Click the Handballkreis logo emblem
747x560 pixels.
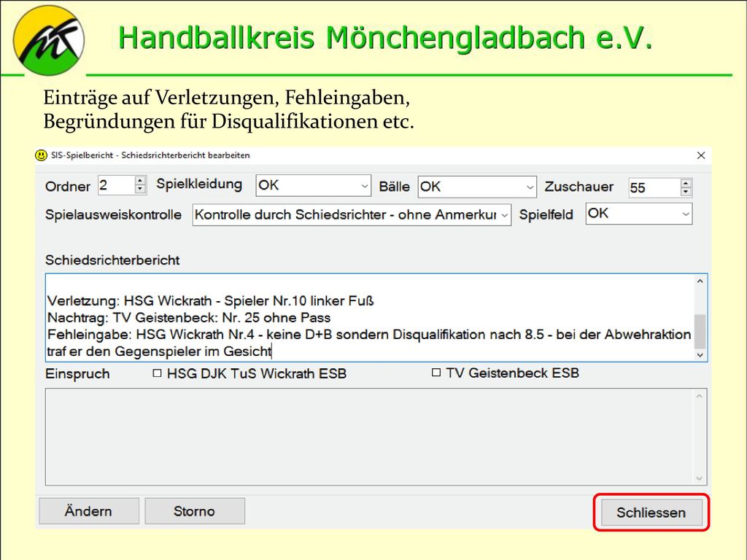(x=49, y=41)
